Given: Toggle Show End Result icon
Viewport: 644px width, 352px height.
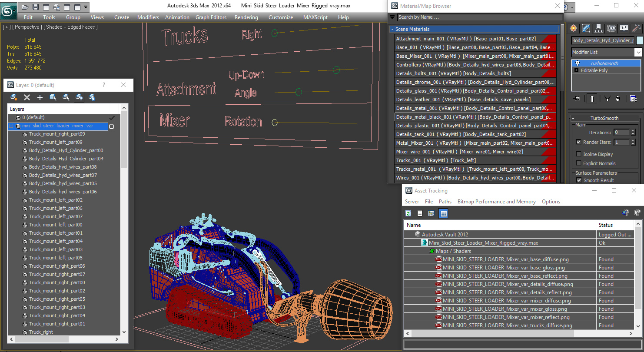Looking at the screenshot, I should click(592, 99).
